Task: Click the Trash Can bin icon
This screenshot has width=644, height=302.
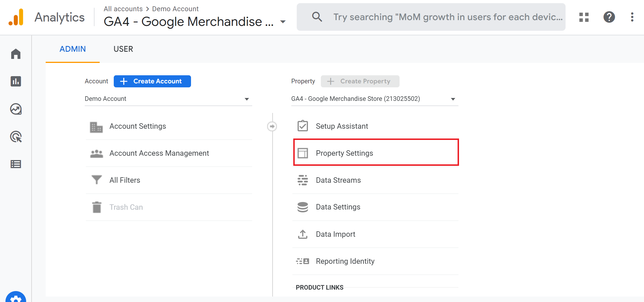Action: (x=97, y=207)
